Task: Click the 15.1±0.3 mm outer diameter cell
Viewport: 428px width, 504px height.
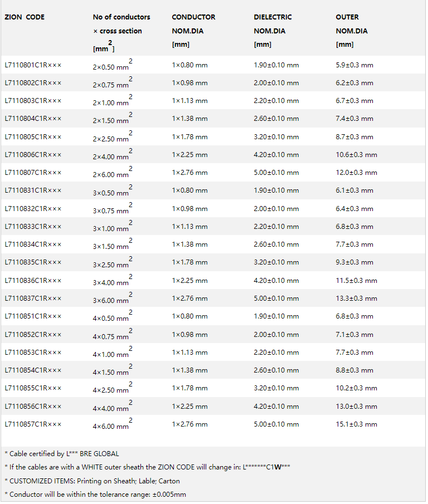Action: point(356,424)
